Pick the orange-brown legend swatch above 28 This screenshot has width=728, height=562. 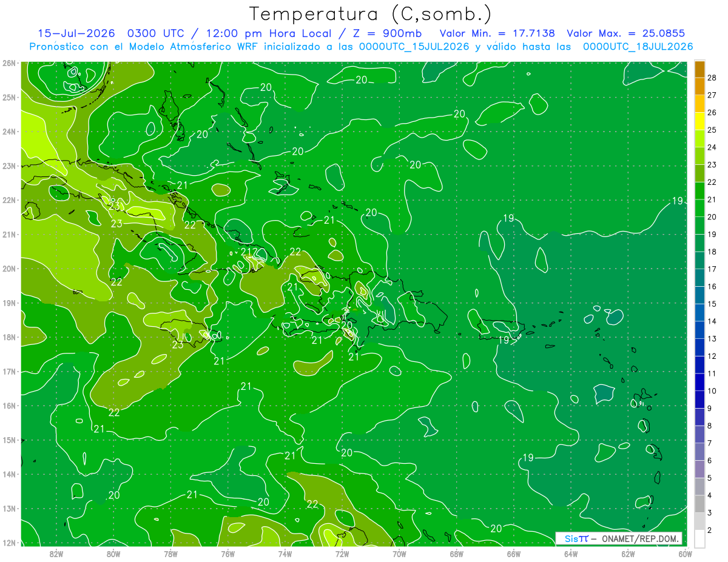point(699,69)
